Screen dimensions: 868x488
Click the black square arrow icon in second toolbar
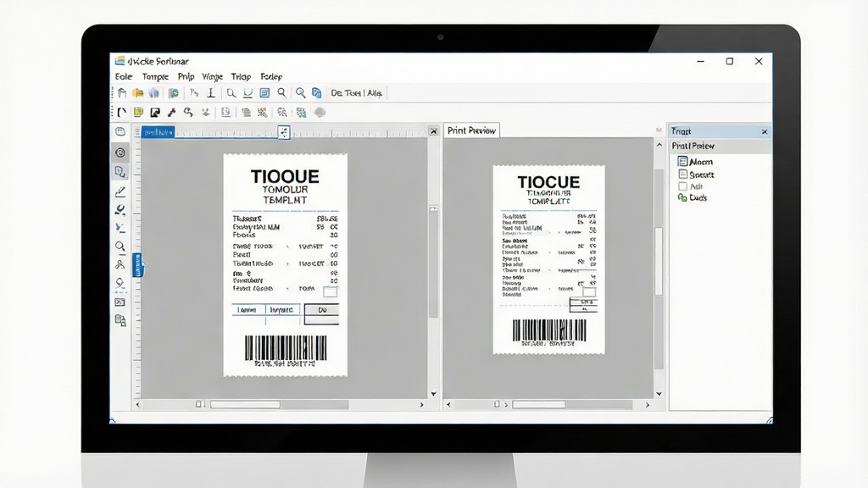(155, 113)
